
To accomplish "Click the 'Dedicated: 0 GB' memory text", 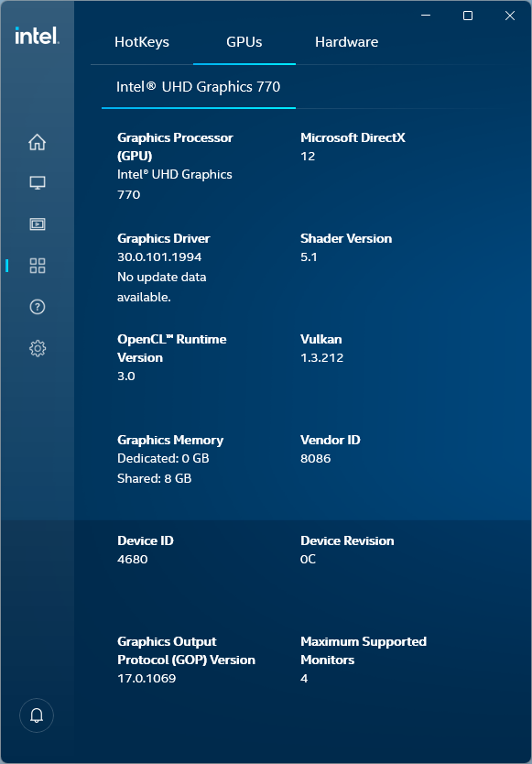I will pos(163,459).
